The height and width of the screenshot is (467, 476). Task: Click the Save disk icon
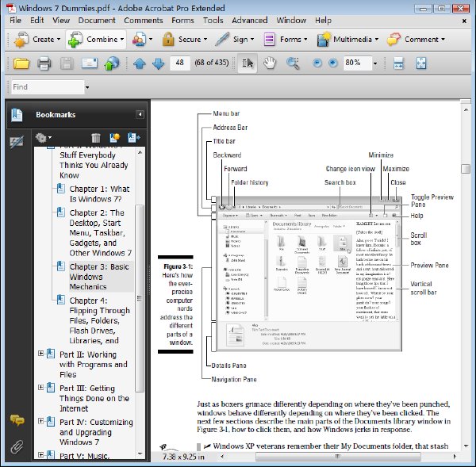[67, 63]
